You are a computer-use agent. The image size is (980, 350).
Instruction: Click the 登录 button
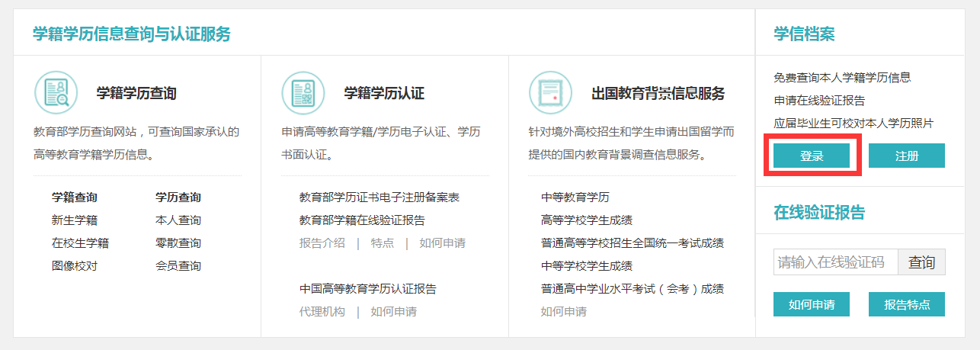(812, 156)
